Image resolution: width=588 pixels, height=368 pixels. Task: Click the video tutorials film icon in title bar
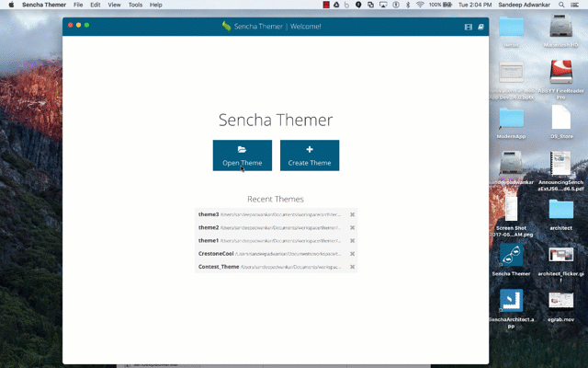coord(469,27)
